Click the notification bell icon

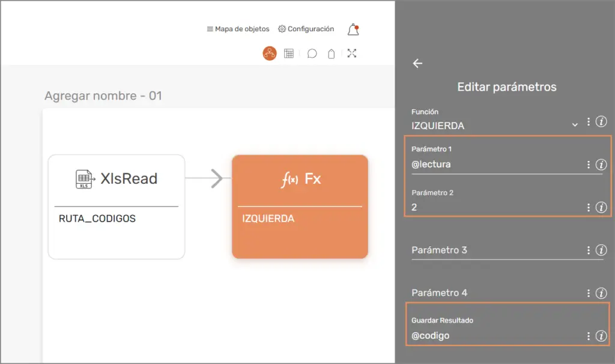[353, 29]
